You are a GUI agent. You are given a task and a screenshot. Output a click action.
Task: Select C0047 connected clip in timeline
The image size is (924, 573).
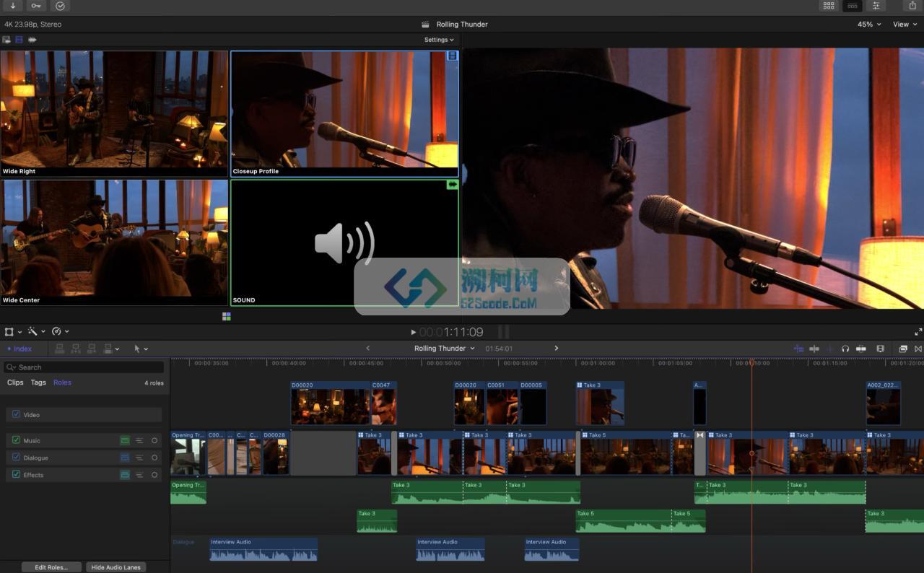[384, 403]
